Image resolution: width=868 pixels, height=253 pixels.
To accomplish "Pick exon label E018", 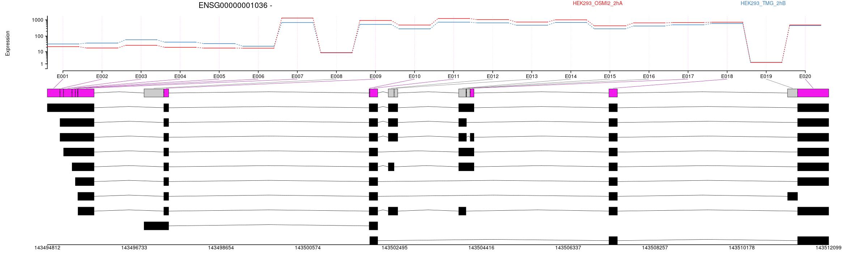I will pos(727,77).
